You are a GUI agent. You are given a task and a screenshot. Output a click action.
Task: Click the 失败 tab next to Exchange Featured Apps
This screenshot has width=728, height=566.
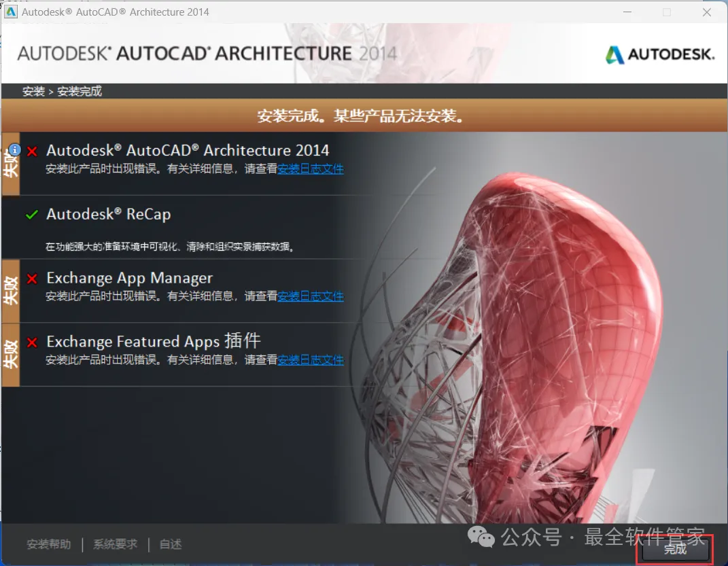pos(11,355)
